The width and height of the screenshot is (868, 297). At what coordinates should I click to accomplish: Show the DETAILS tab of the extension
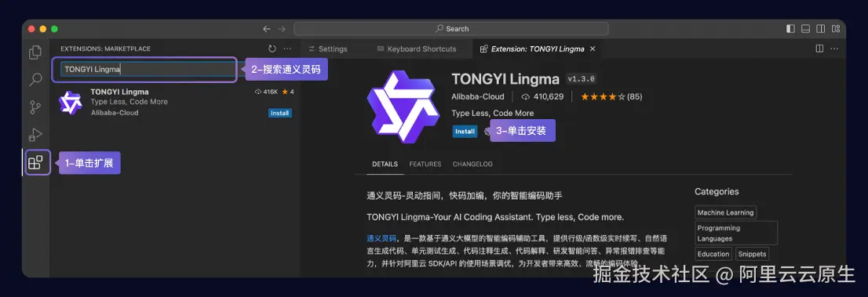tap(385, 165)
